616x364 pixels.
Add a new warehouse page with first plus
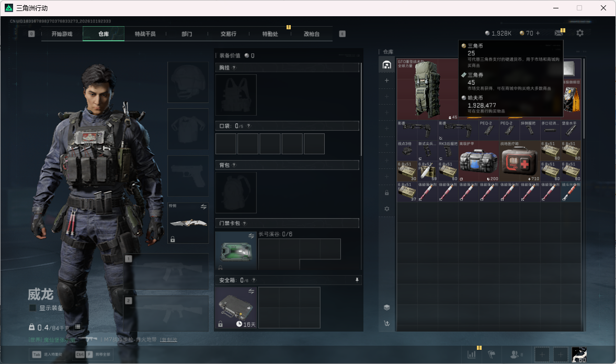[386, 81]
